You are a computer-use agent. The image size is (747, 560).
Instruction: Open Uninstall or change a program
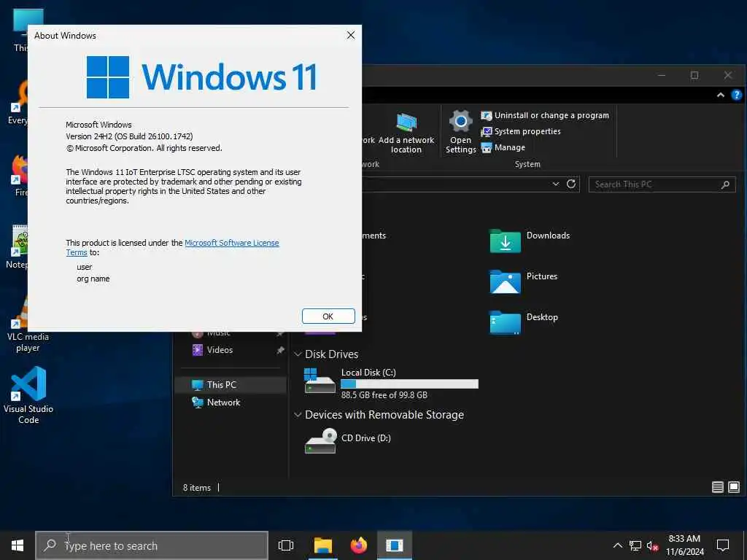pos(544,115)
